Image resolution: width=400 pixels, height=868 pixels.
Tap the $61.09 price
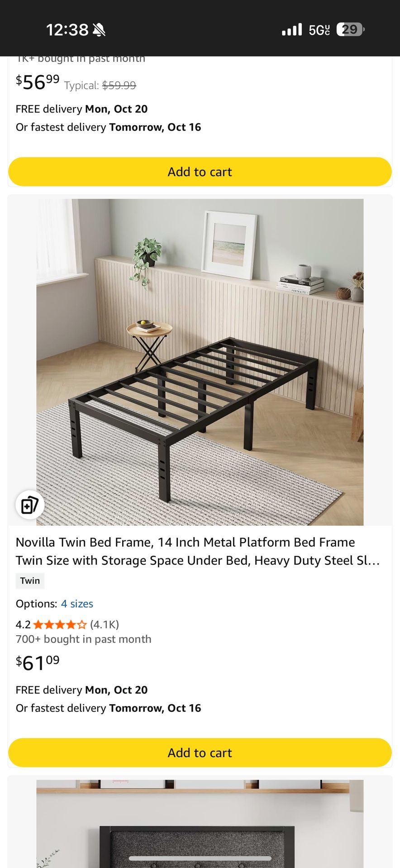38,663
